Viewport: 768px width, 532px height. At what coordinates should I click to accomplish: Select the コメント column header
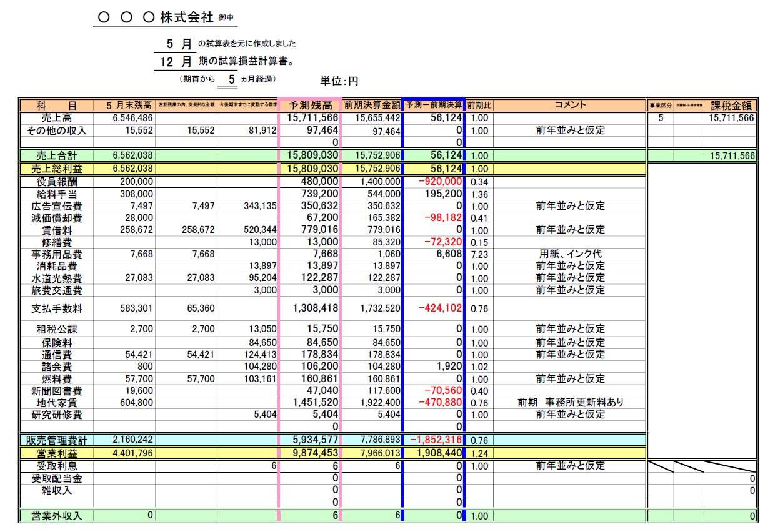[x=569, y=105]
